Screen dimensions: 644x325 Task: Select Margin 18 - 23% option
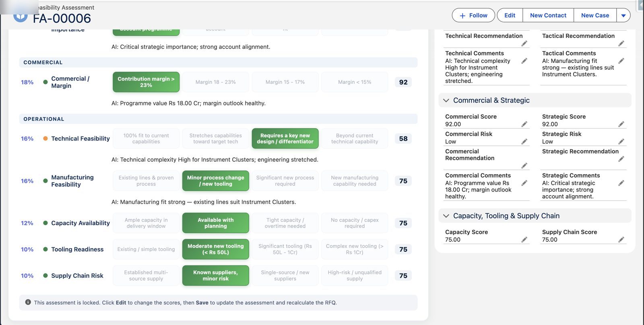point(216,82)
